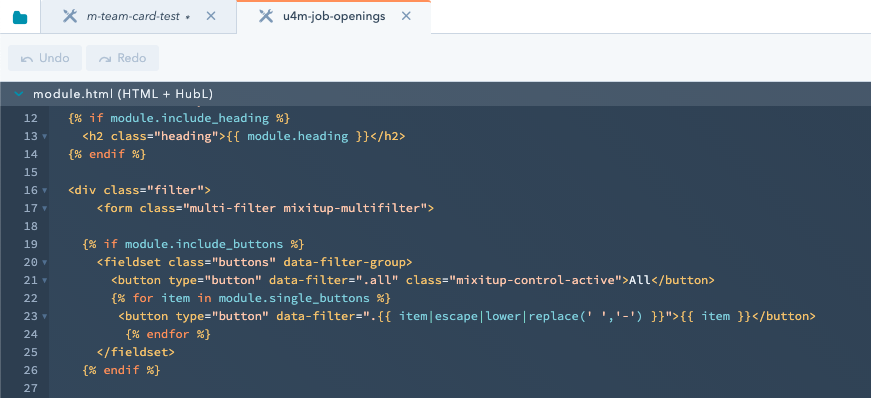The width and height of the screenshot is (871, 398).
Task: Click the Undo button
Action: tap(45, 58)
